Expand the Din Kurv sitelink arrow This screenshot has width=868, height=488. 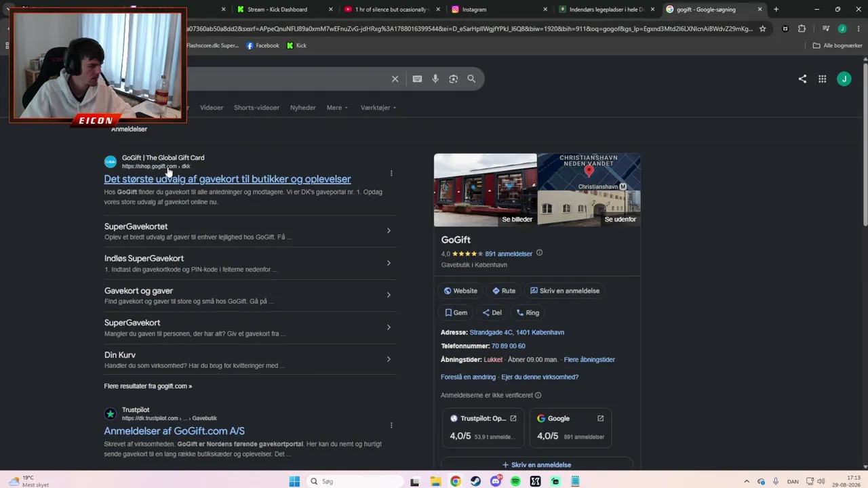pyautogui.click(x=389, y=359)
